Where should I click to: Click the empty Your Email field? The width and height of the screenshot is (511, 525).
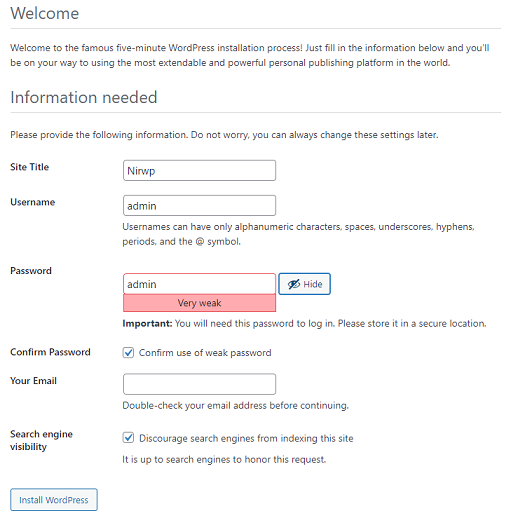tap(200, 384)
